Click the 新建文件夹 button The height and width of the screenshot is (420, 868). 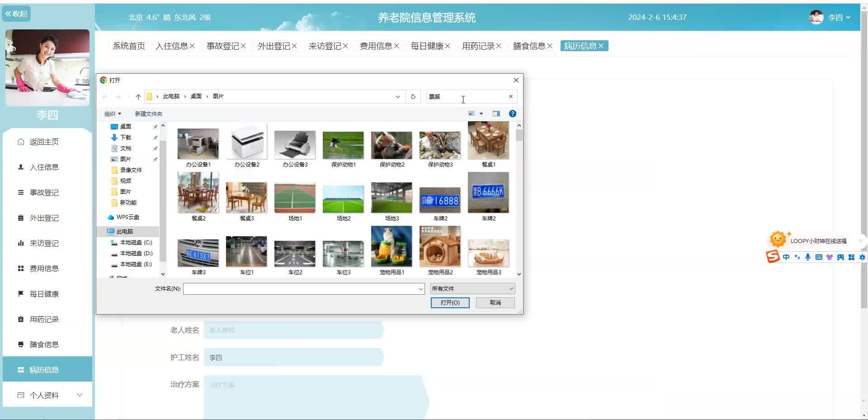[x=149, y=114]
